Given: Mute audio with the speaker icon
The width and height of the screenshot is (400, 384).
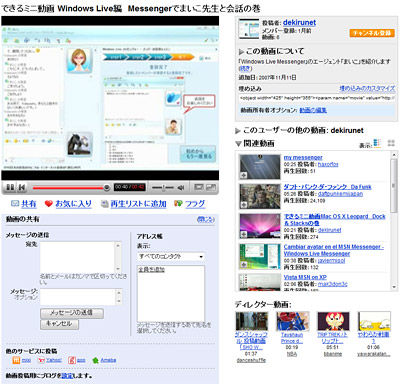Looking at the screenshot, I should [181, 188].
